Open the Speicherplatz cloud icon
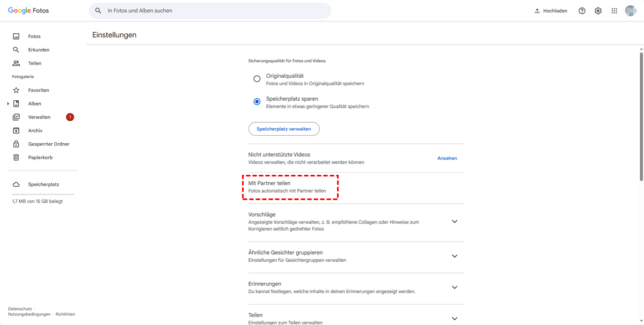 [x=16, y=184]
